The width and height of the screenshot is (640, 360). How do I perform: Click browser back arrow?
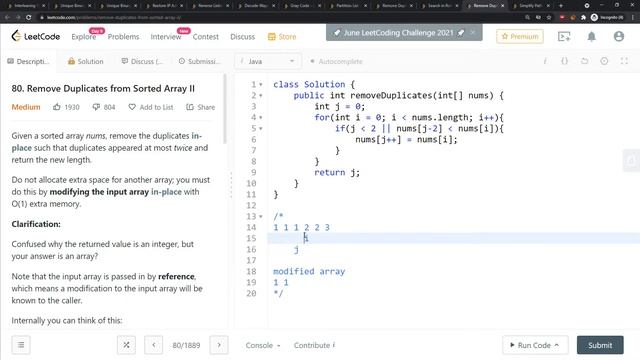click(7, 17)
